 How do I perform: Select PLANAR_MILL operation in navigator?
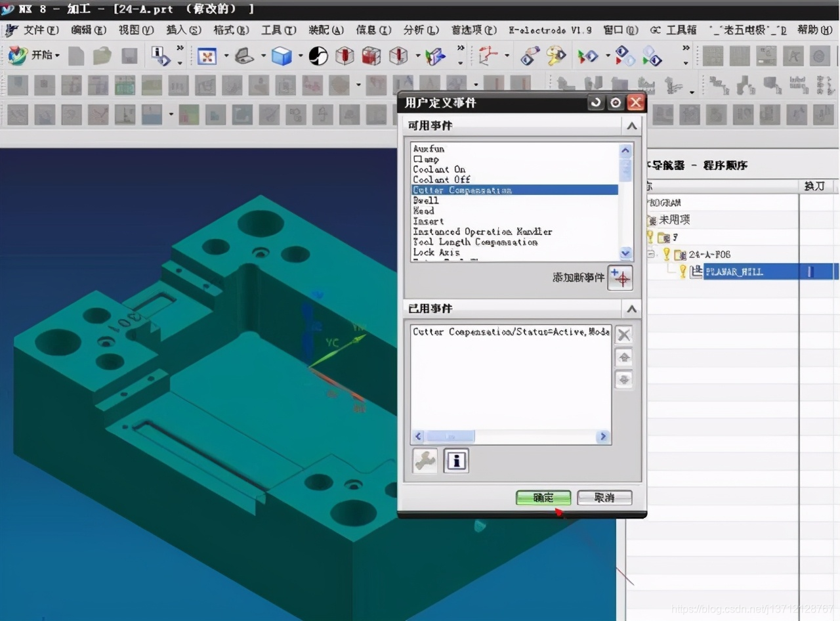coord(734,271)
